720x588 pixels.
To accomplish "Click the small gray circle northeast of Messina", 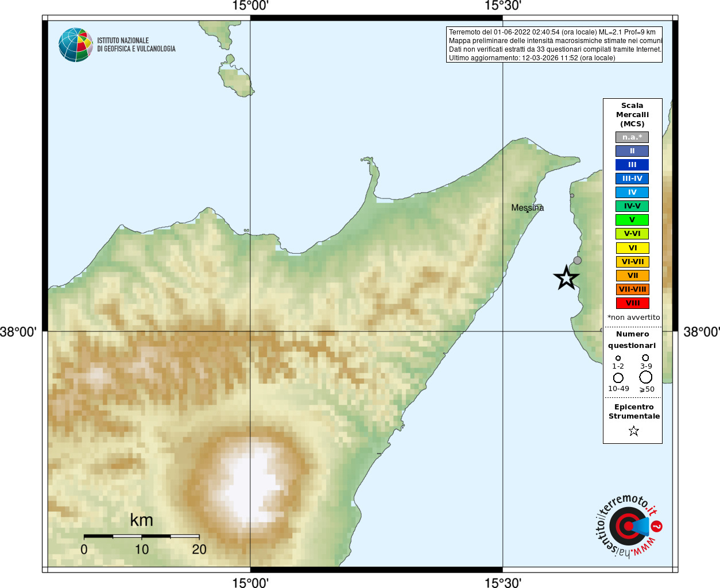I will (x=572, y=196).
